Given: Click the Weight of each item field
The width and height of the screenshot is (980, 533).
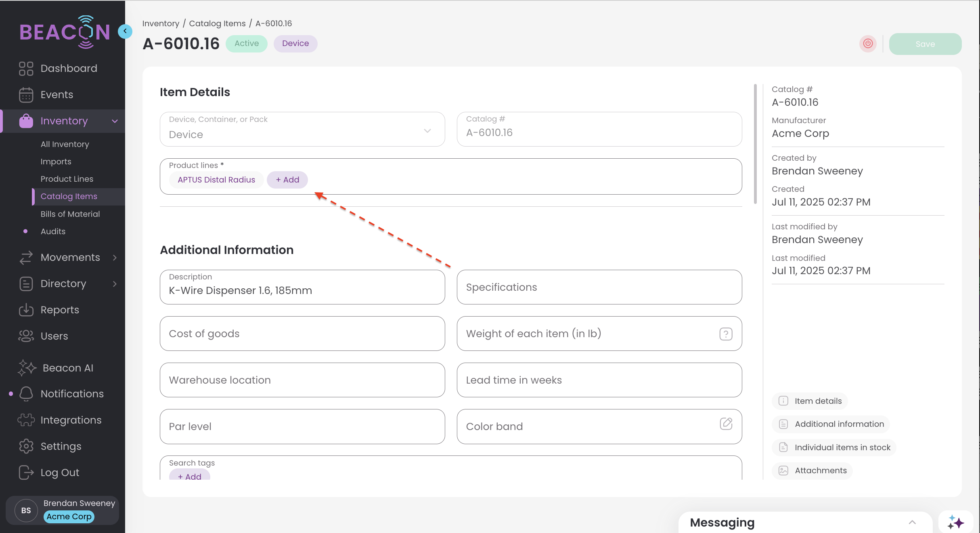Looking at the screenshot, I should tap(599, 334).
